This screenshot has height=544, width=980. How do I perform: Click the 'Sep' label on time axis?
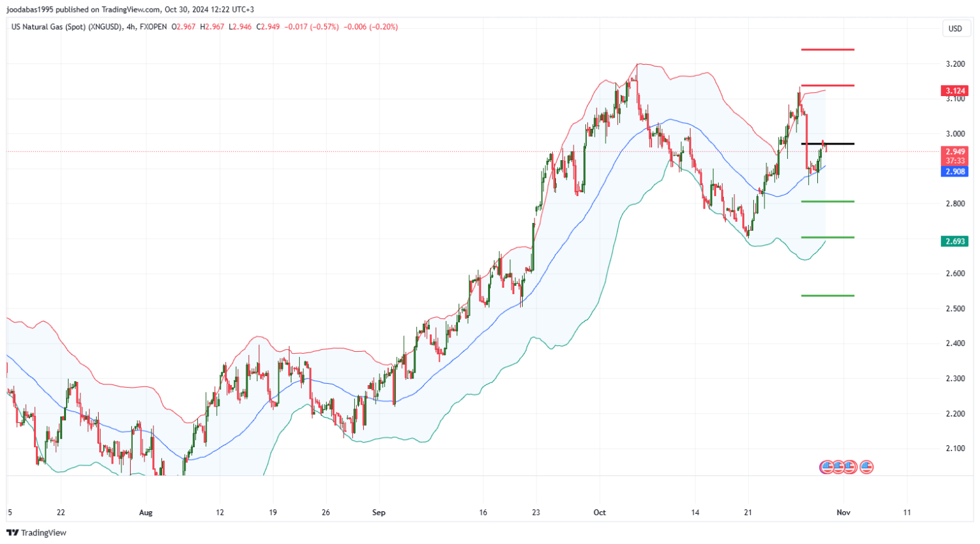point(379,513)
